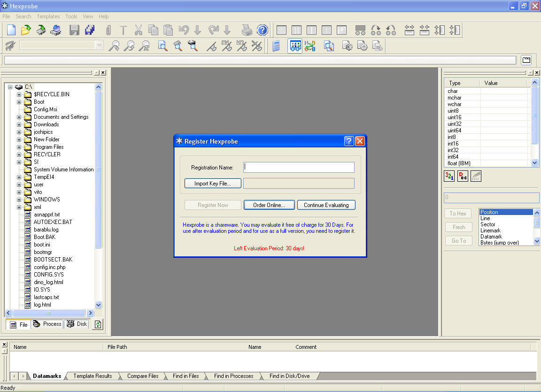Viewport: 541px width, 392px height.
Task: Expand the Boot folder node
Action: (x=19, y=102)
